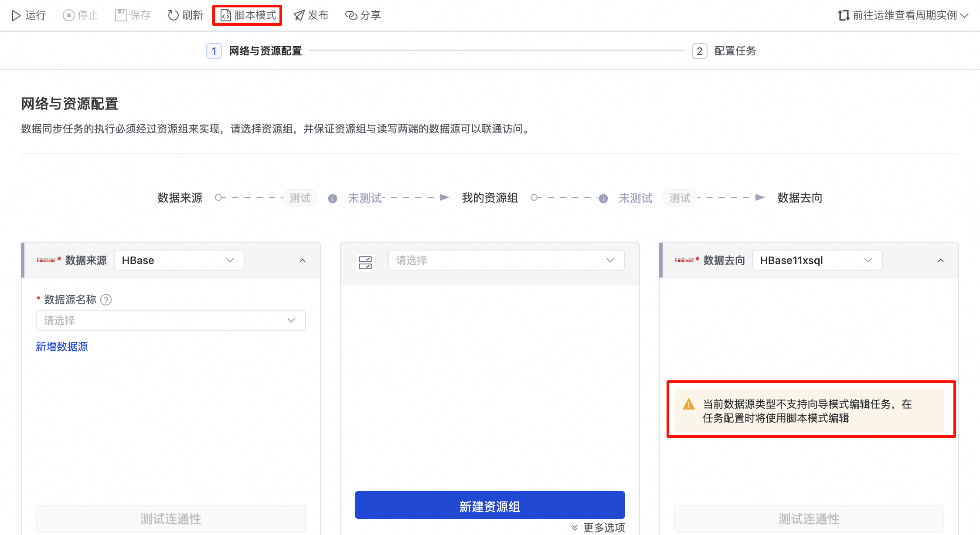This screenshot has height=535, width=980.
Task: Switch to Script Mode (脚本模式)
Action: coord(248,16)
